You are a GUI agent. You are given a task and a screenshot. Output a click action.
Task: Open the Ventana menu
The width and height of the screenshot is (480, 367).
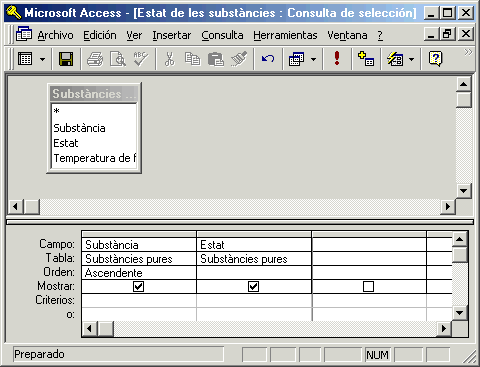coord(347,35)
